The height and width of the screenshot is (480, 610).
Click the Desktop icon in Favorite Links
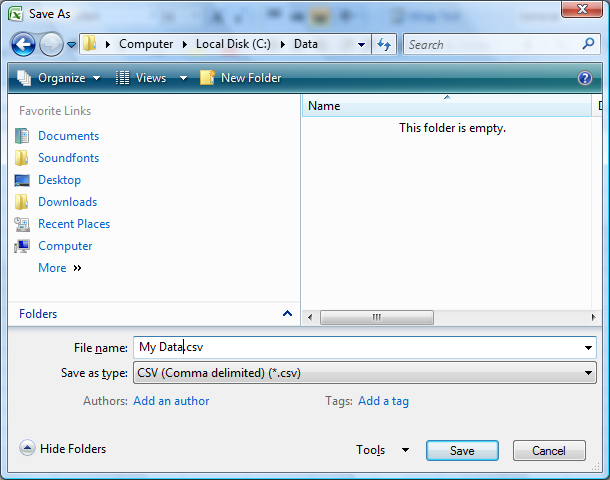(x=22, y=180)
